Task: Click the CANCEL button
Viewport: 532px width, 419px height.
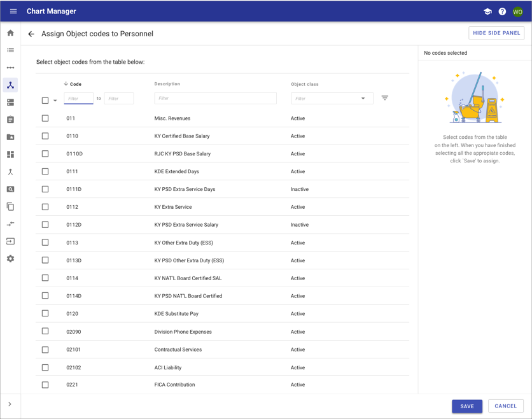Action: click(x=505, y=406)
